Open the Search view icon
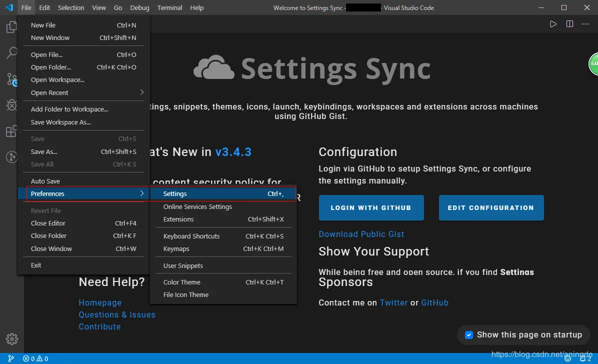This screenshot has width=598, height=364. [11, 53]
